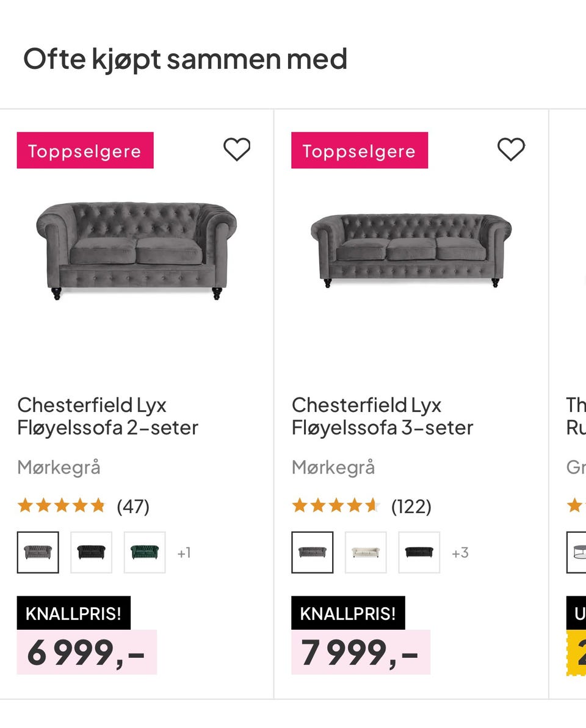Click the 6 999,- Knallpris price
586x728 pixels.
pyautogui.click(x=86, y=652)
